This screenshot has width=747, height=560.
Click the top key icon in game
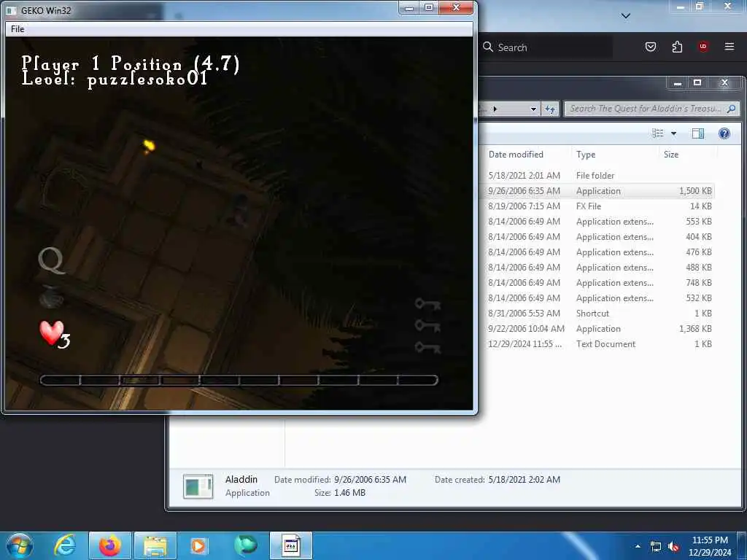click(427, 304)
